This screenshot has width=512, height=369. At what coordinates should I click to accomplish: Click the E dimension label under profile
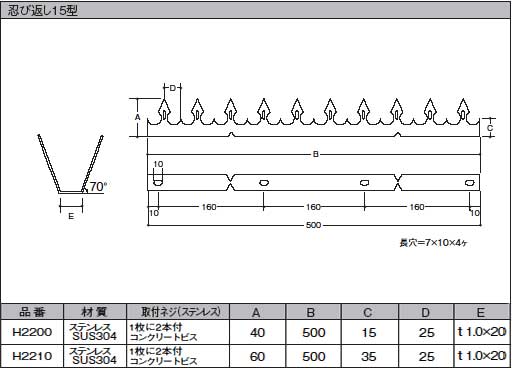[x=71, y=216]
